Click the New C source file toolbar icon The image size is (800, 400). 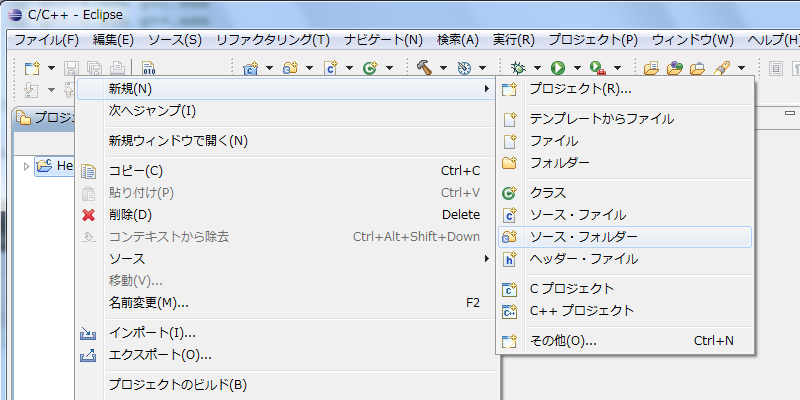tap(331, 68)
